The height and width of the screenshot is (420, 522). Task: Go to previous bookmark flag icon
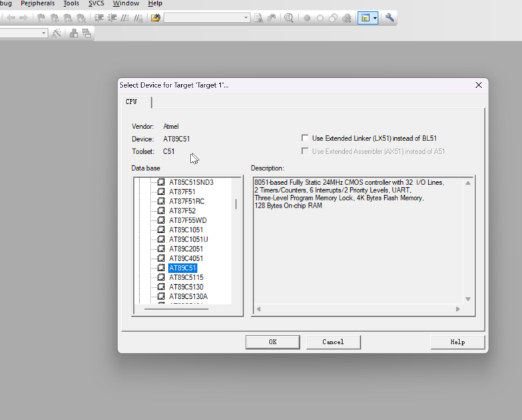tap(55, 18)
